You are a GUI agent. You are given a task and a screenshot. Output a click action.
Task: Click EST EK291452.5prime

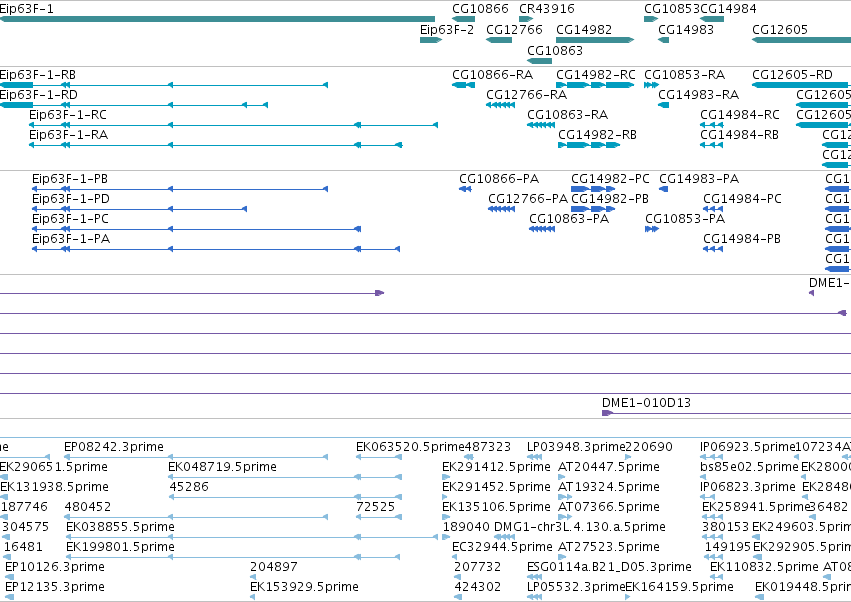[x=496, y=487]
